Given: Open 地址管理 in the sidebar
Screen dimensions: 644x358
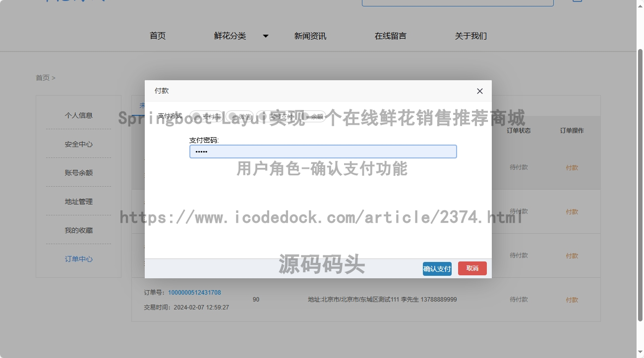Looking at the screenshot, I should point(79,202).
